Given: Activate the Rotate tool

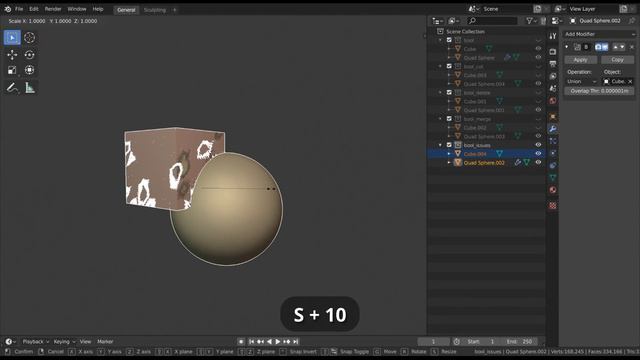Looking at the screenshot, I should [29, 55].
